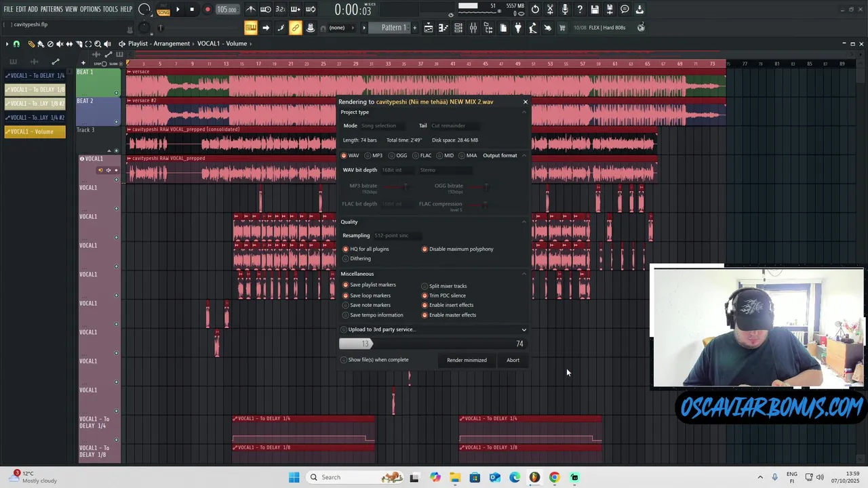This screenshot has height=488, width=868.
Task: Toggle the link-to-controller icon in toolbar
Action: 295,28
